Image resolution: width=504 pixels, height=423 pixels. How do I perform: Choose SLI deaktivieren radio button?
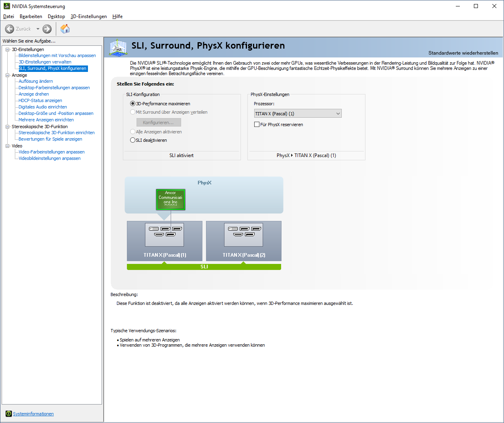pos(133,140)
